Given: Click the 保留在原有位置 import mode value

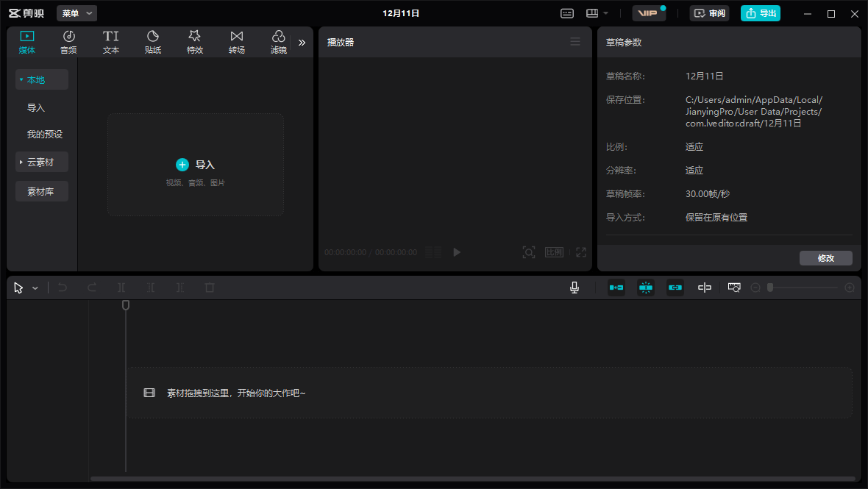Looking at the screenshot, I should [716, 218].
